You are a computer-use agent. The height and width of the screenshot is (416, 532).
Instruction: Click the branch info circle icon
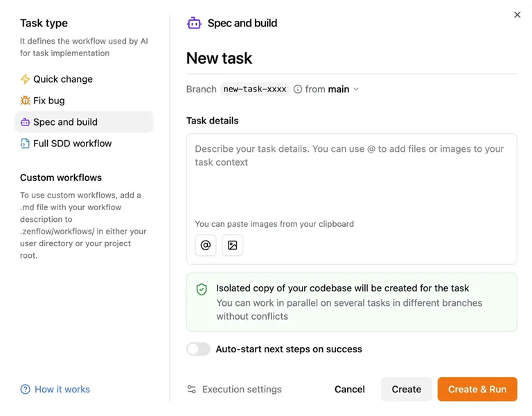[x=298, y=89]
